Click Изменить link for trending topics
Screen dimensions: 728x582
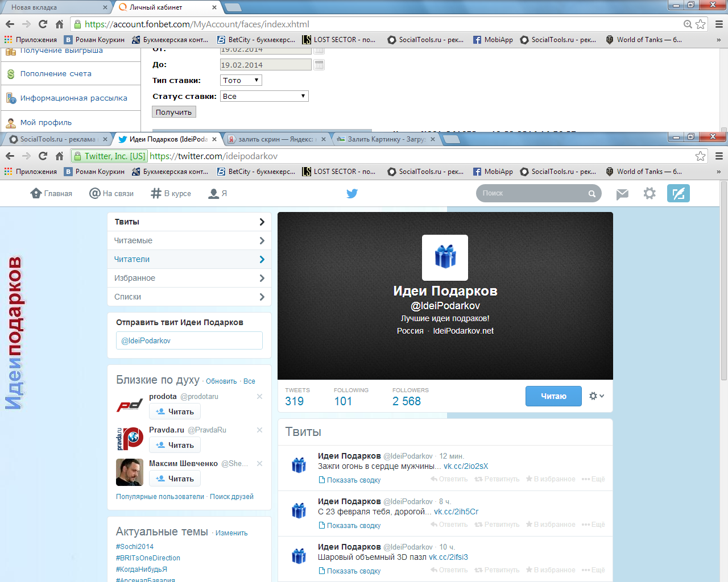point(231,533)
